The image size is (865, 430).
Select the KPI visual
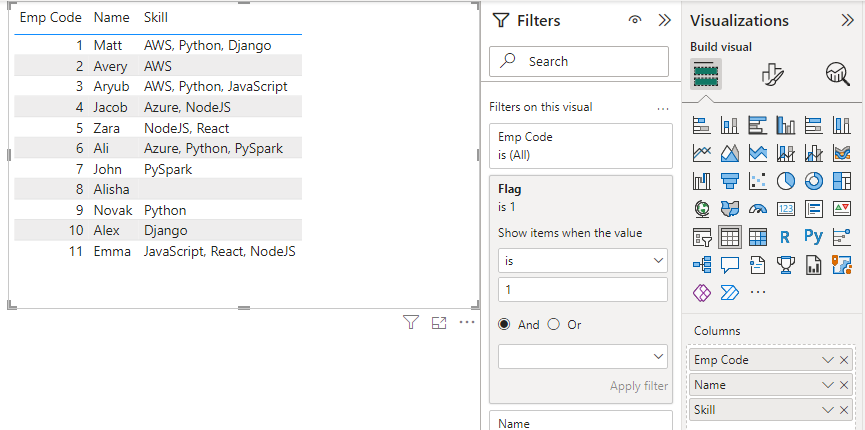coord(842,209)
